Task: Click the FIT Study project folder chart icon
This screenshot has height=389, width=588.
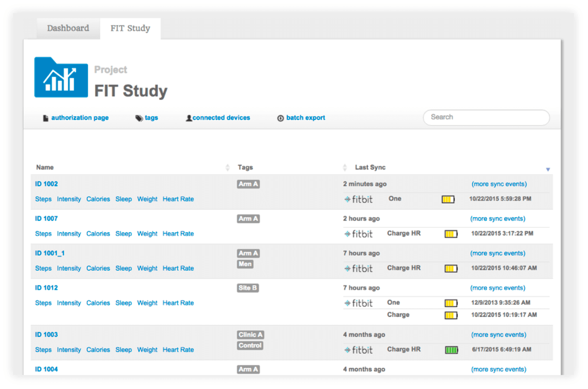Action: (61, 77)
